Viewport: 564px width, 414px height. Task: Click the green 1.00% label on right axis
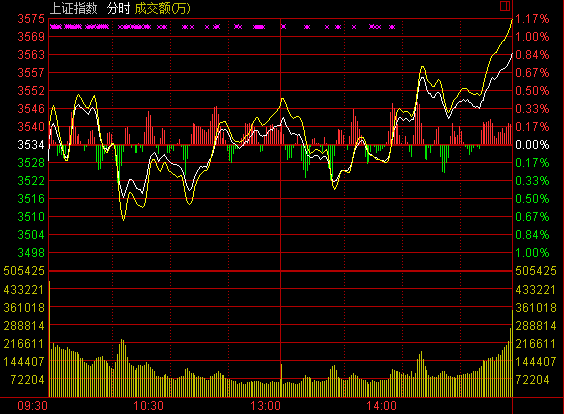point(532,253)
